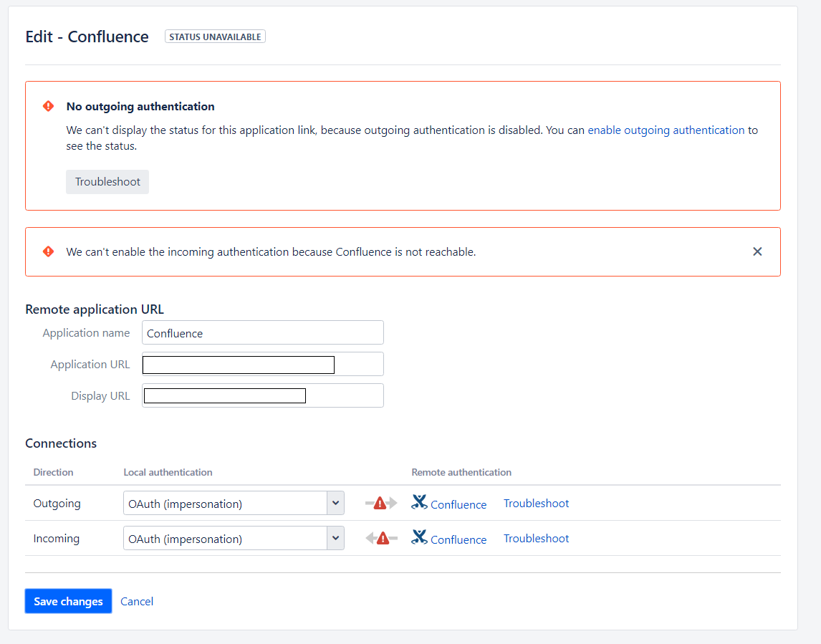The height and width of the screenshot is (644, 821).
Task: Save changes to the application link
Action: click(x=68, y=601)
